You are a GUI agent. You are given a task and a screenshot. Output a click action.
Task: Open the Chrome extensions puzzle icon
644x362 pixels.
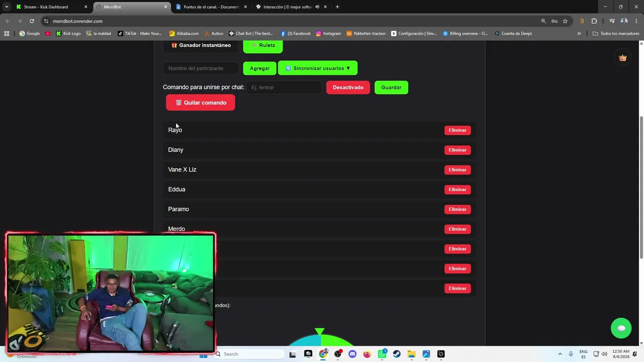coord(594,21)
